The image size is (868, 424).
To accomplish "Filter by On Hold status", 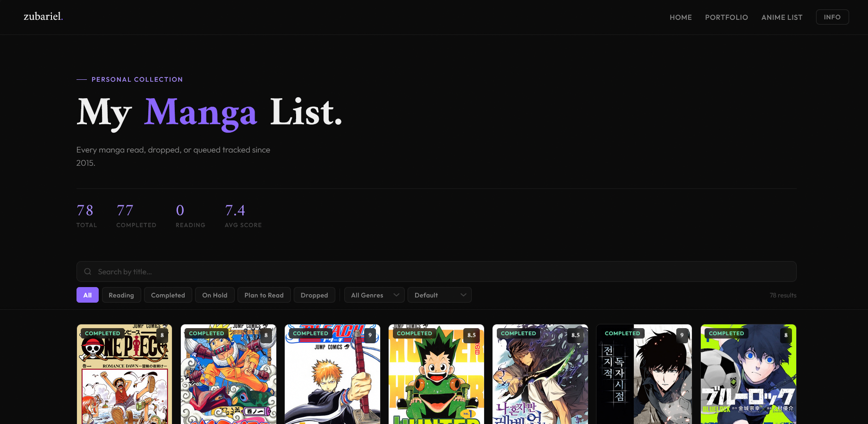I will coord(215,295).
